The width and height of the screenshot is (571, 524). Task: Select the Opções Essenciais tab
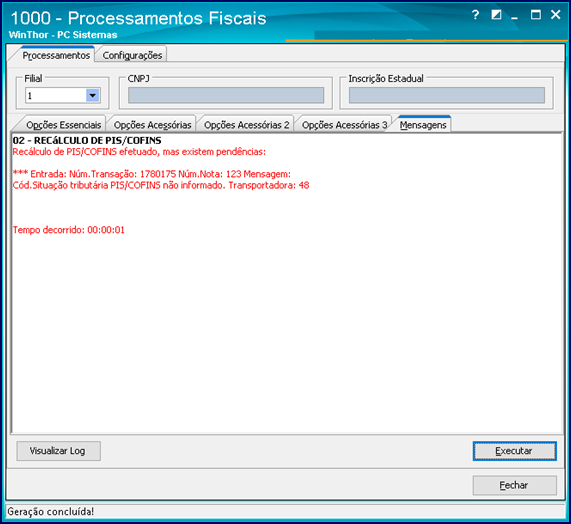point(63,125)
